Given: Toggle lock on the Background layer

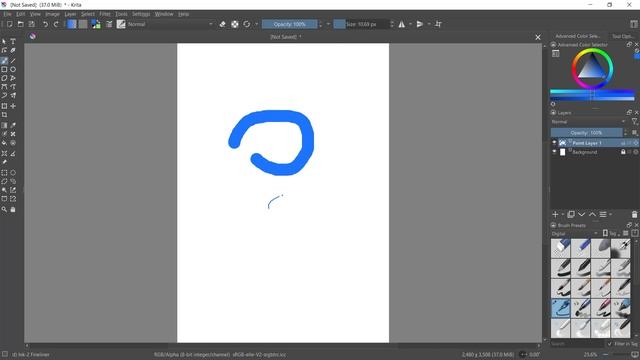Looking at the screenshot, I should point(623,152).
